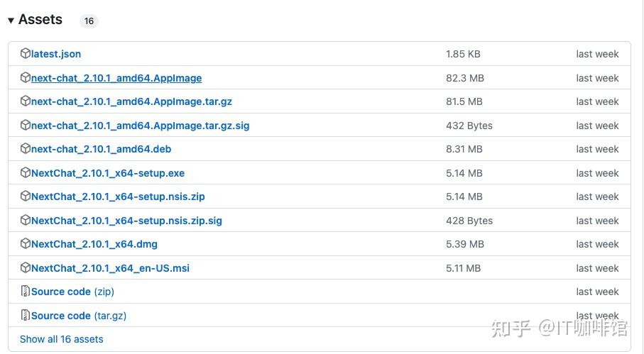Click package icon beside the en-US.msi file
Image resolution: width=644 pixels, height=354 pixels.
pyautogui.click(x=26, y=268)
